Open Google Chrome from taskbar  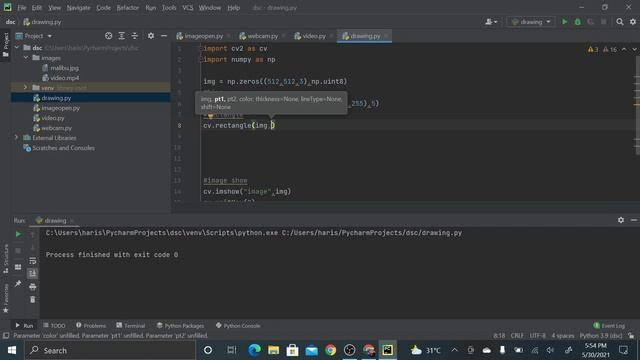tap(331, 350)
